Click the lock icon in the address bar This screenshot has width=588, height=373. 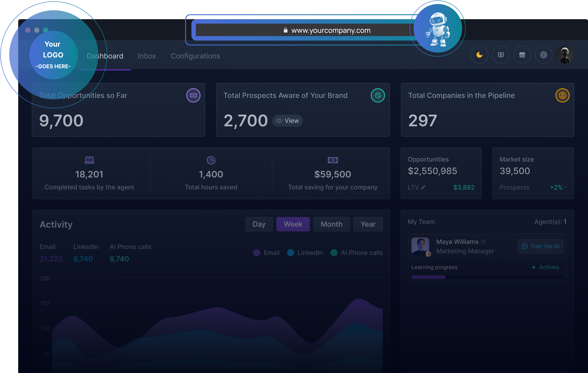click(285, 30)
